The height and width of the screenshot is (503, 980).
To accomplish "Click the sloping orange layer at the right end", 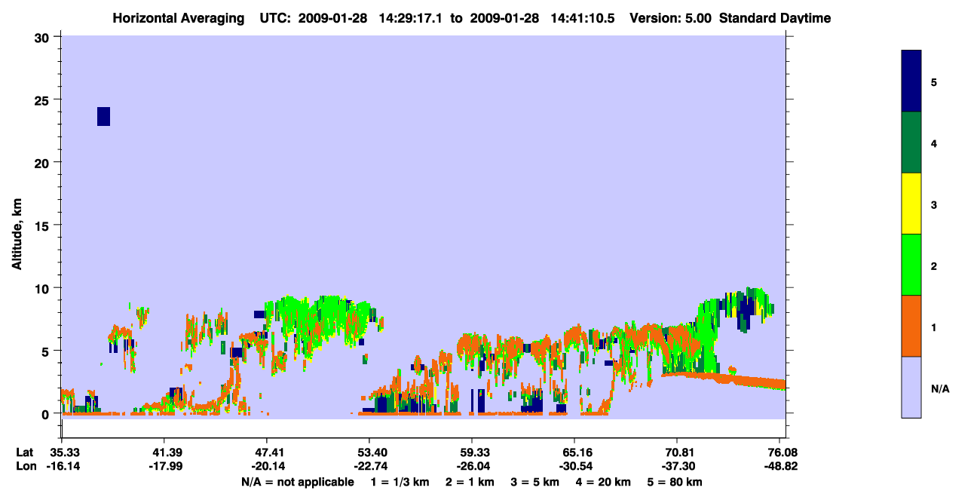I will coord(725,379).
